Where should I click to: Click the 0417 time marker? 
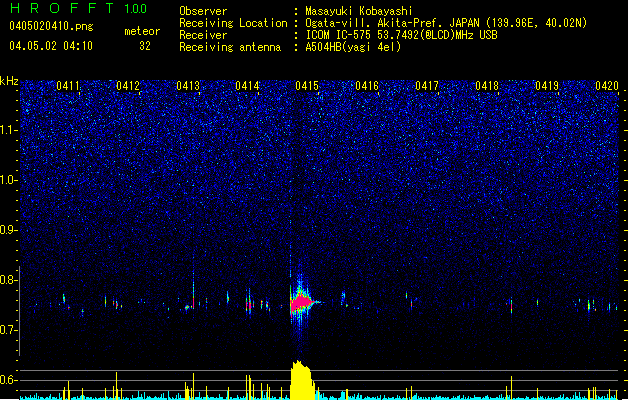click(x=427, y=86)
